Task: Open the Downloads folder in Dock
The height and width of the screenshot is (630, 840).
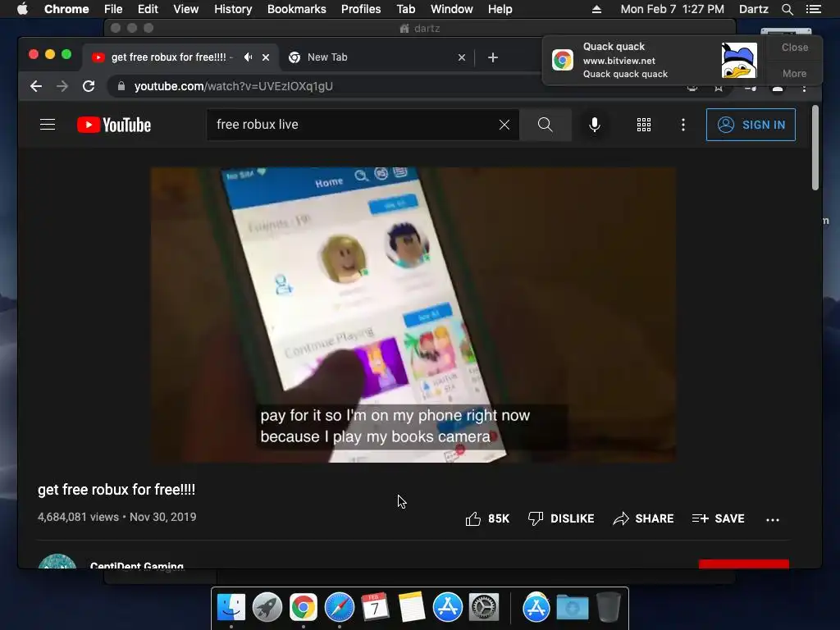Action: pos(572,608)
